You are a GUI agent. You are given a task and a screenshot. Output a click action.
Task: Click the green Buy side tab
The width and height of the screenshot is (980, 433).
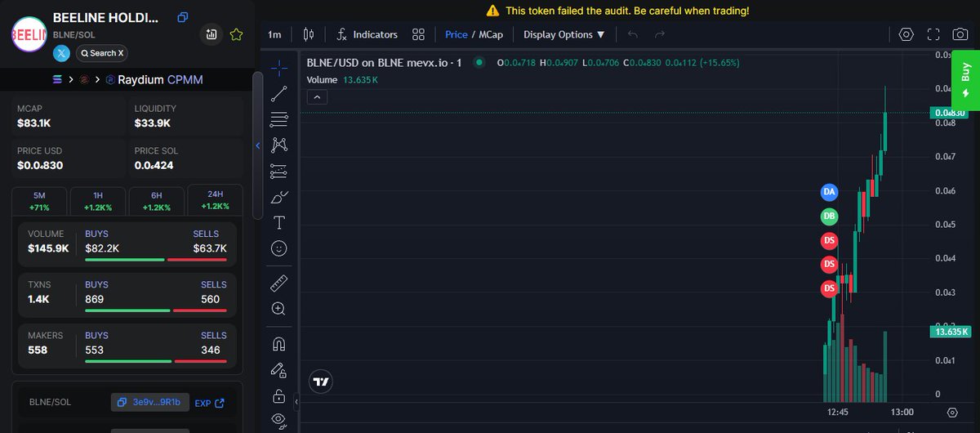966,81
